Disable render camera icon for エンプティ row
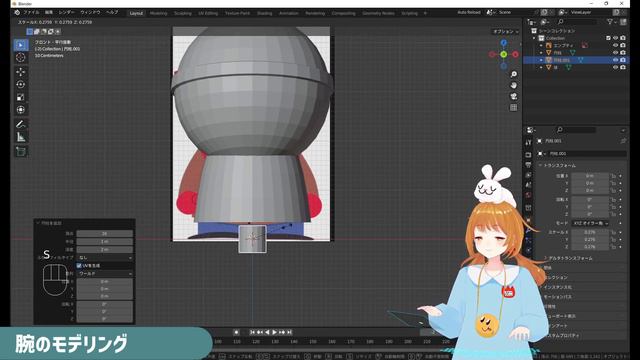 pyautogui.click(x=623, y=45)
